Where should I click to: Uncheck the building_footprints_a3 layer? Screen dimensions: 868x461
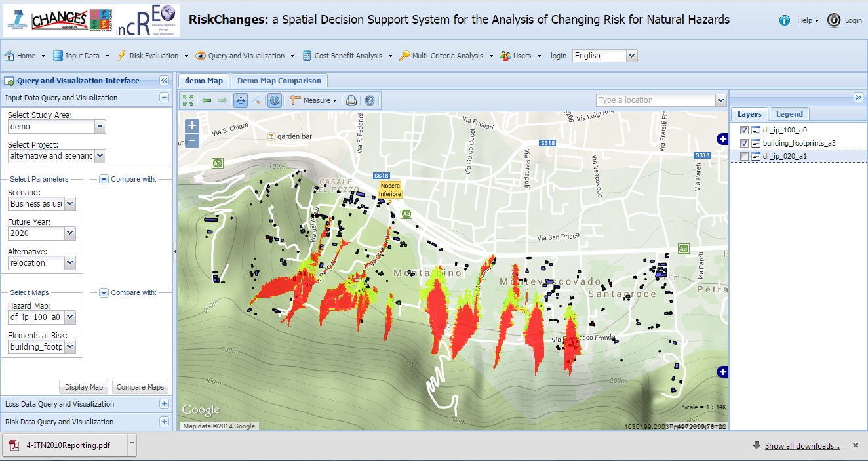pyautogui.click(x=744, y=143)
